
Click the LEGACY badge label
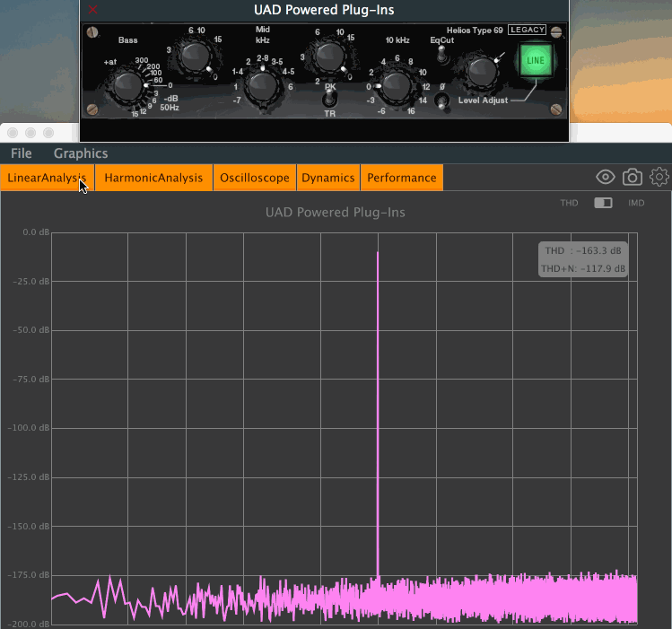pos(528,30)
